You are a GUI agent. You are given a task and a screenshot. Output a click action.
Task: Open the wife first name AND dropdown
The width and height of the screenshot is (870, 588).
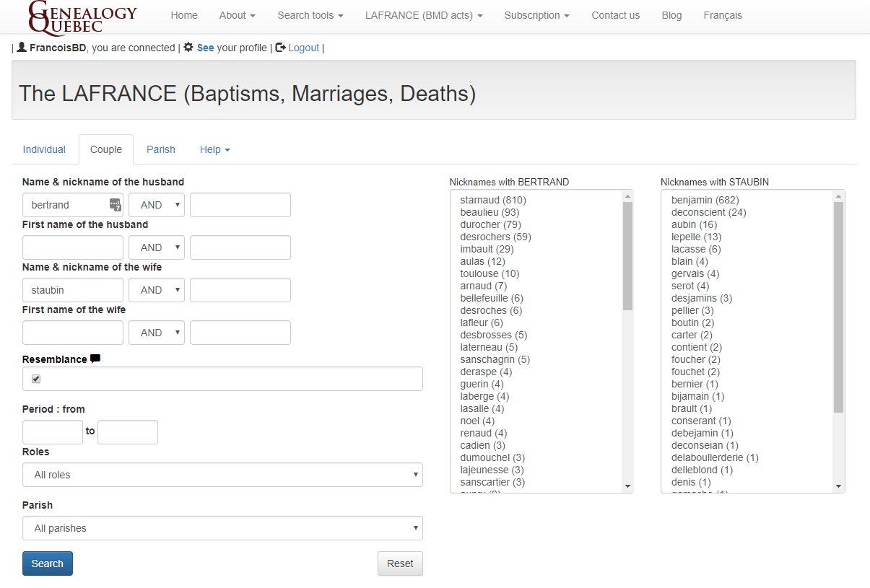point(157,333)
